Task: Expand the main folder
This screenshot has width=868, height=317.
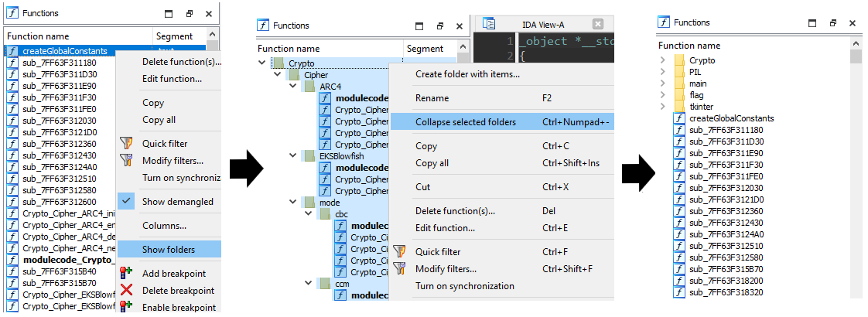Action: point(663,84)
